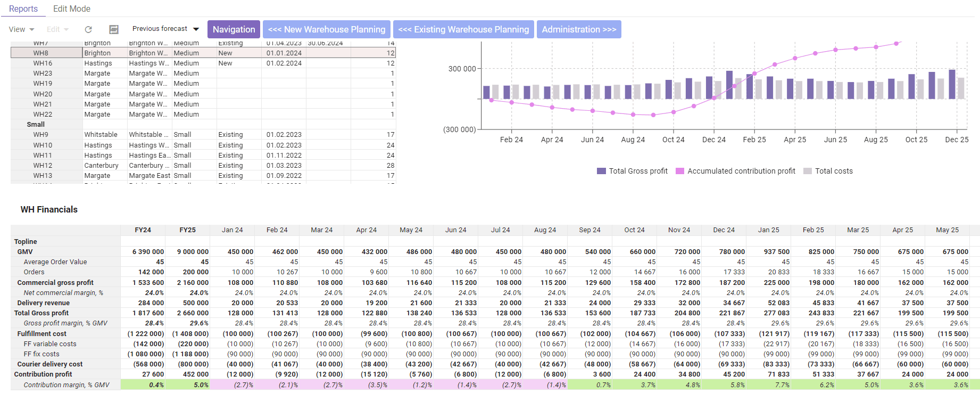The width and height of the screenshot is (980, 400).
Task: Toggle Accumulated contribution profit legend series
Action: [735, 171]
